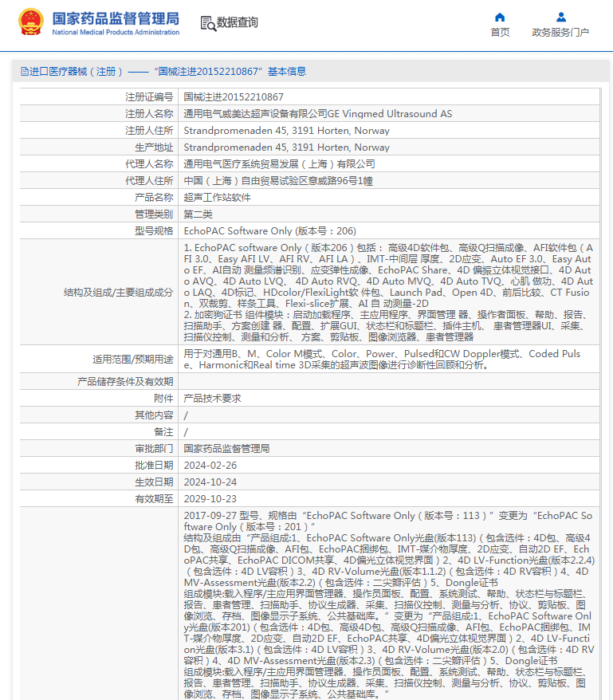Click the intended-use text mentioning Doppler模式

[382, 360]
